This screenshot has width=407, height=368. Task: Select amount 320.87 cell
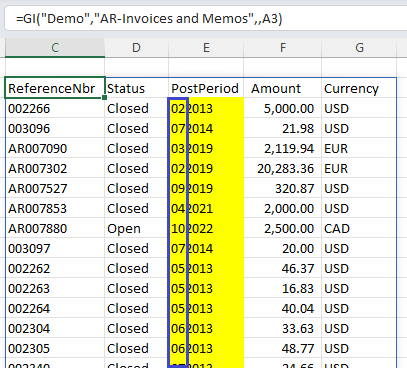point(283,188)
